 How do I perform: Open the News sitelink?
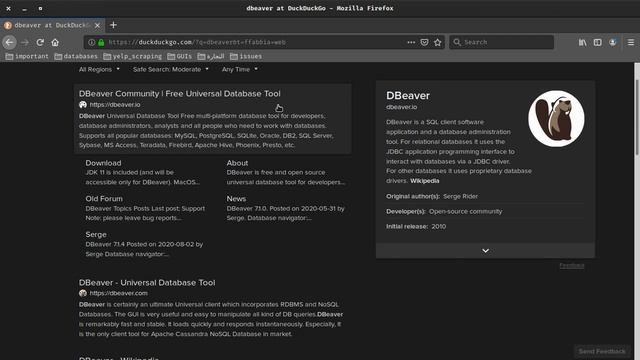[236, 199]
